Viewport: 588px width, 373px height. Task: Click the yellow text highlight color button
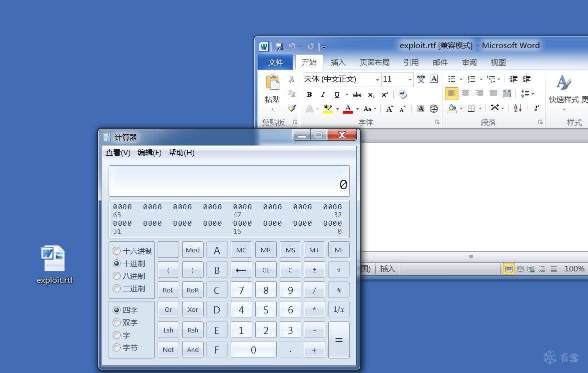[327, 109]
